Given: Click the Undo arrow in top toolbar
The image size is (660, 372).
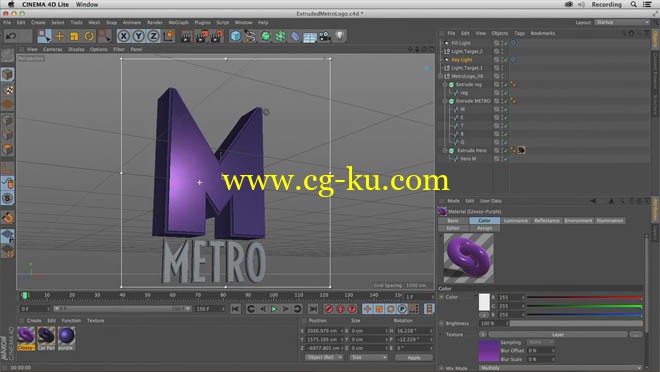Looking at the screenshot, I should click(x=11, y=36).
